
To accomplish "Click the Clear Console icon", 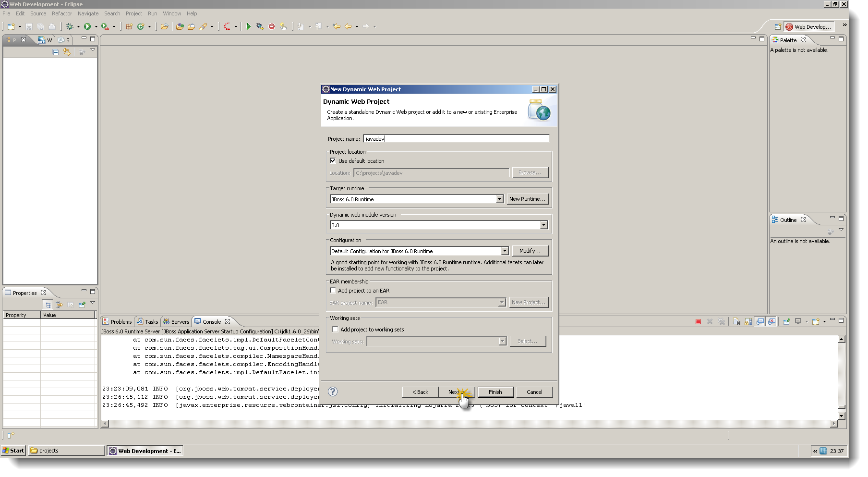I will (x=736, y=321).
